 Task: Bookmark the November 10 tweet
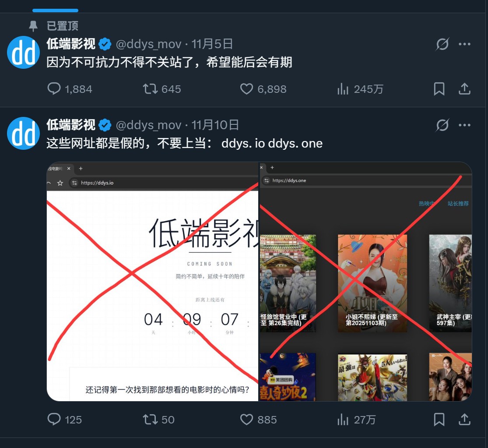click(439, 419)
